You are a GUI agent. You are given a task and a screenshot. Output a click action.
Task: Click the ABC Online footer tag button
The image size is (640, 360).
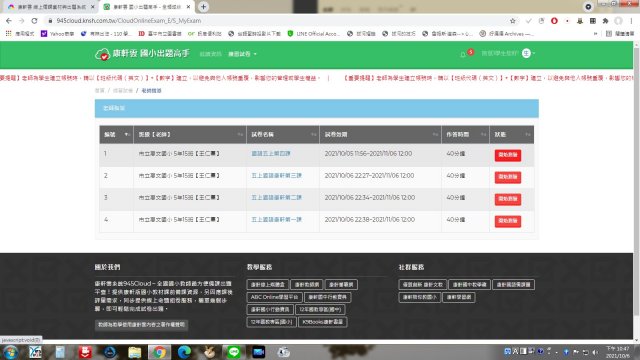tap(274, 297)
